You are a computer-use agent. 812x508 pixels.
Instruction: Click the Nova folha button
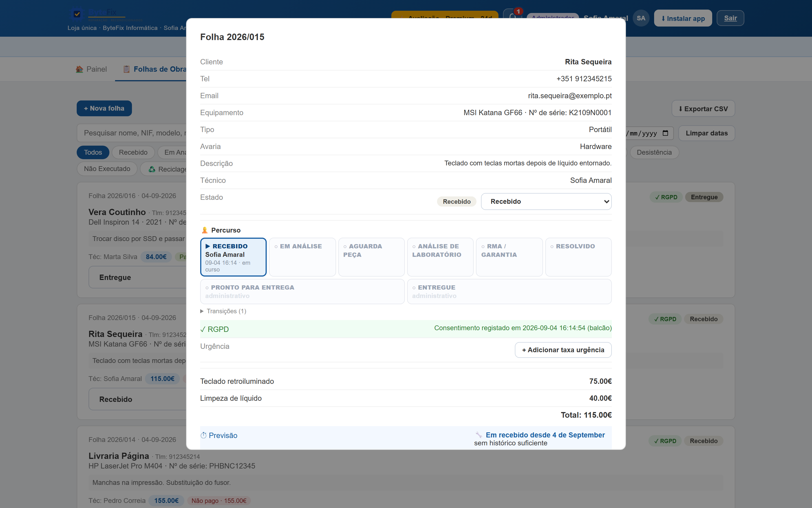(104, 109)
